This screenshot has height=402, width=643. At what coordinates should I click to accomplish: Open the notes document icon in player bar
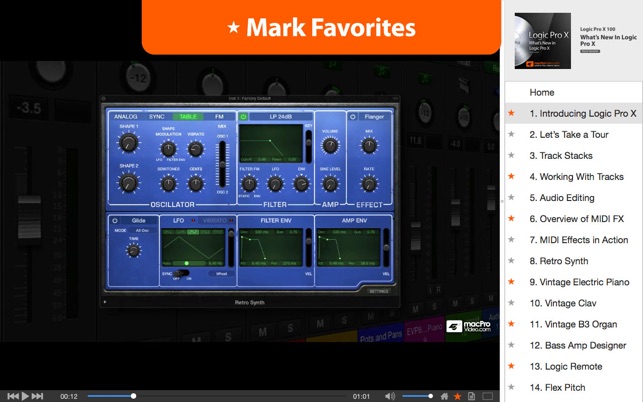(472, 396)
